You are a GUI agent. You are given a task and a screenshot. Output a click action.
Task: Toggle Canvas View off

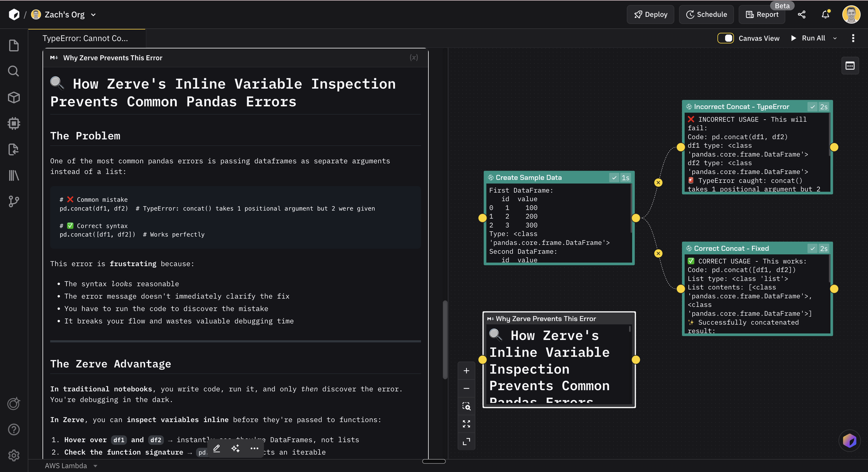point(726,38)
